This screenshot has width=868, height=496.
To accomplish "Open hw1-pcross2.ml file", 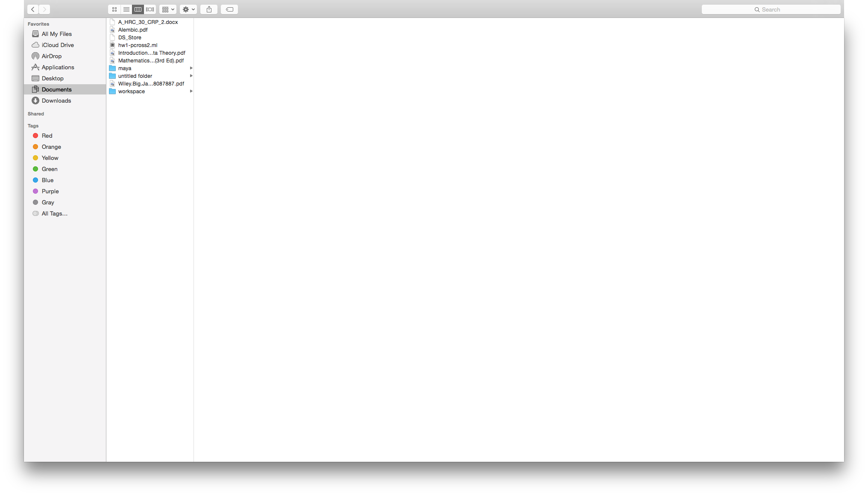I will (138, 45).
